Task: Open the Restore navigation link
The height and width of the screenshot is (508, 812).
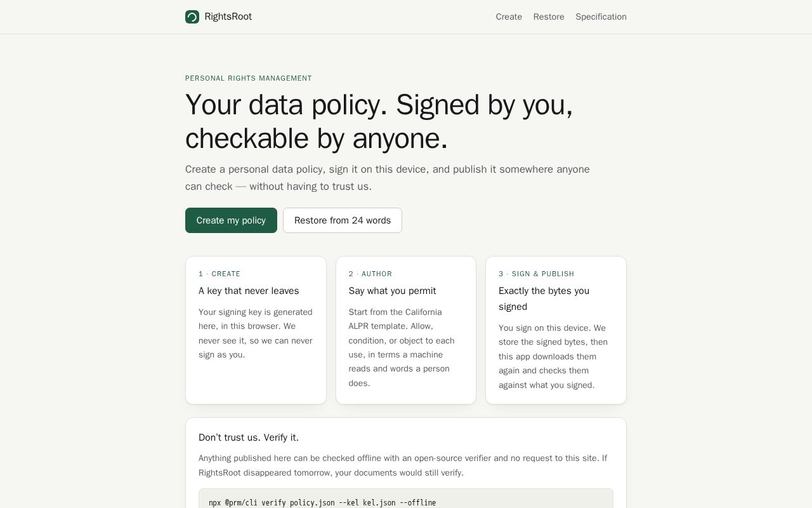Action: (549, 17)
